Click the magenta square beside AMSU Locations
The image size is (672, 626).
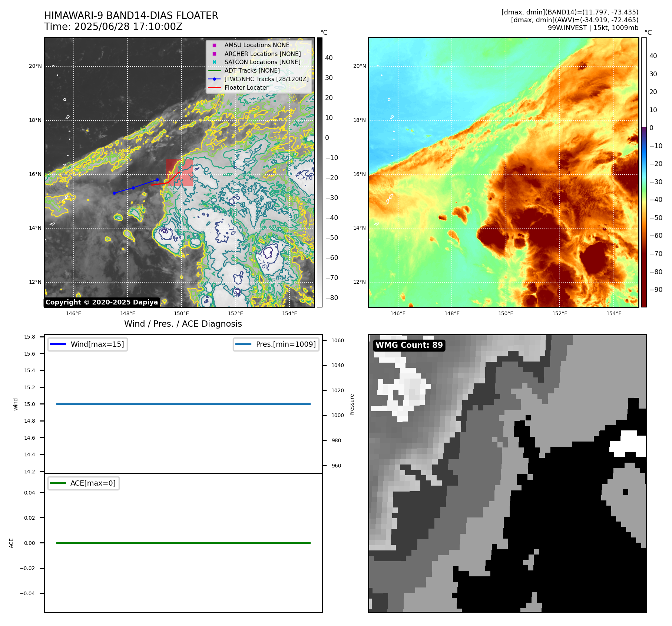214,45
